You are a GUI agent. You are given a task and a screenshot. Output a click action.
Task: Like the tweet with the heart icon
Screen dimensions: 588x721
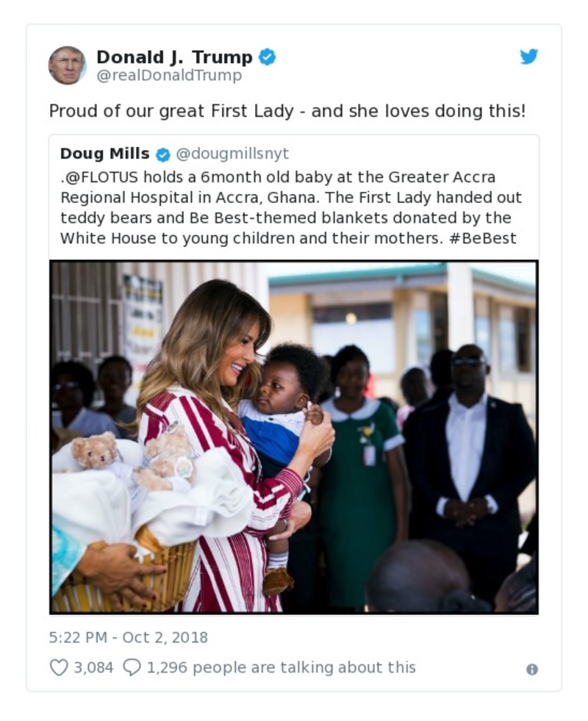58,667
